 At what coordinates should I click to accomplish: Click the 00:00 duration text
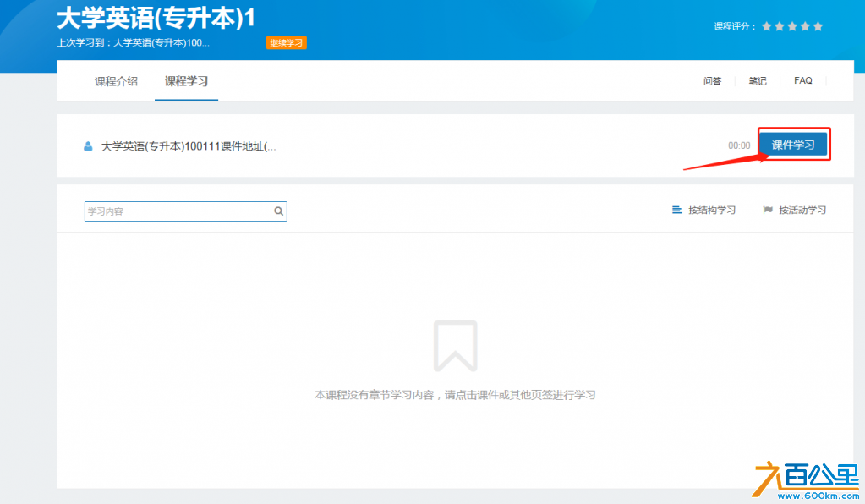click(739, 145)
